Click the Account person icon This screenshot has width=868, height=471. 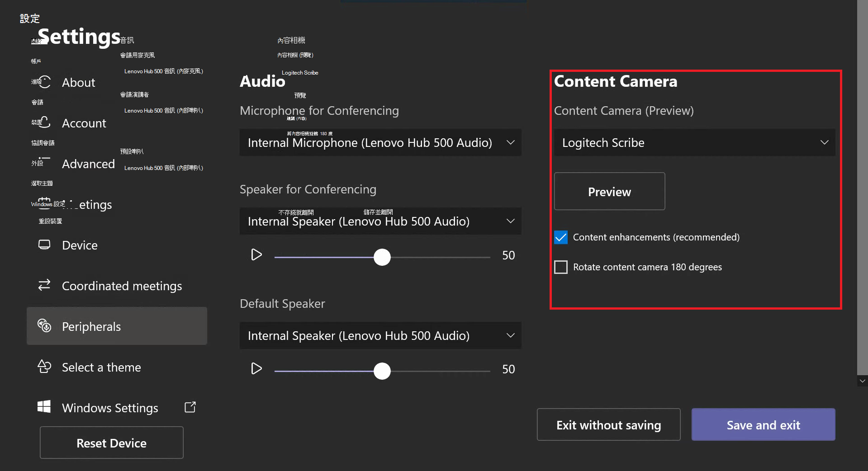[44, 122]
